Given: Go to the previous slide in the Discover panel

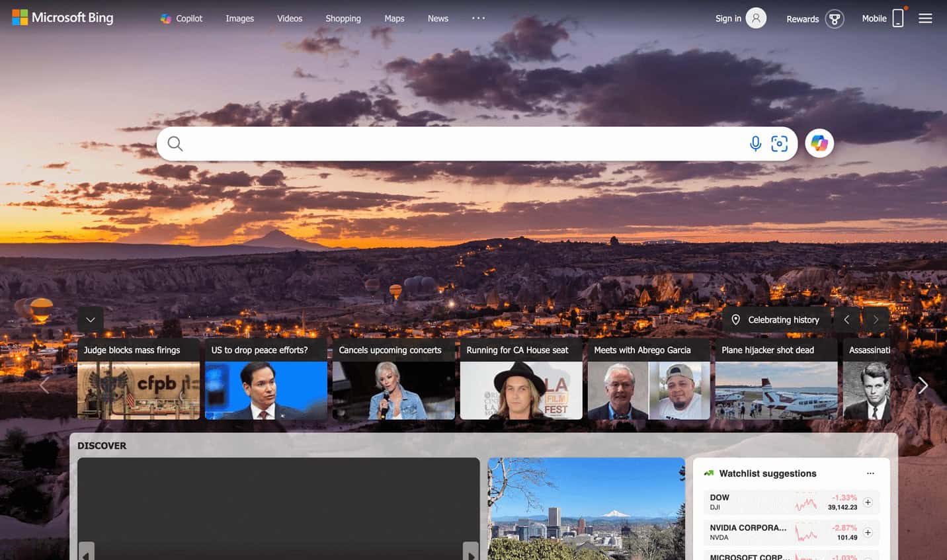Looking at the screenshot, I should (86, 551).
